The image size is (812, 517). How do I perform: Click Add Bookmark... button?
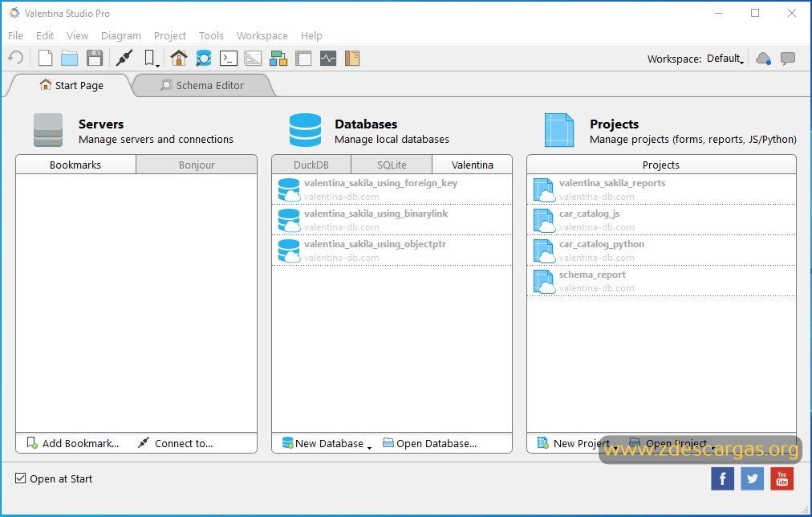pos(73,443)
